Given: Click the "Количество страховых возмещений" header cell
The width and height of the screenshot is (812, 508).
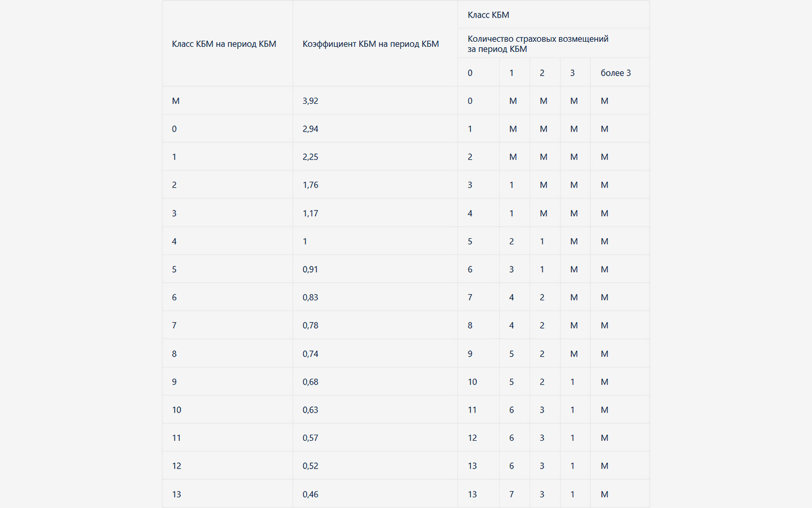Looking at the screenshot, I should click(537, 43).
